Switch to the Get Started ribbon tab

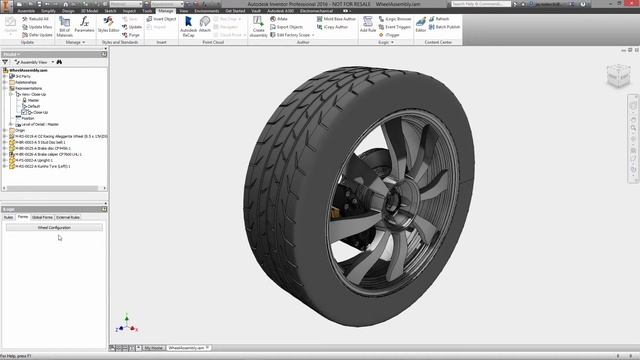(235, 11)
